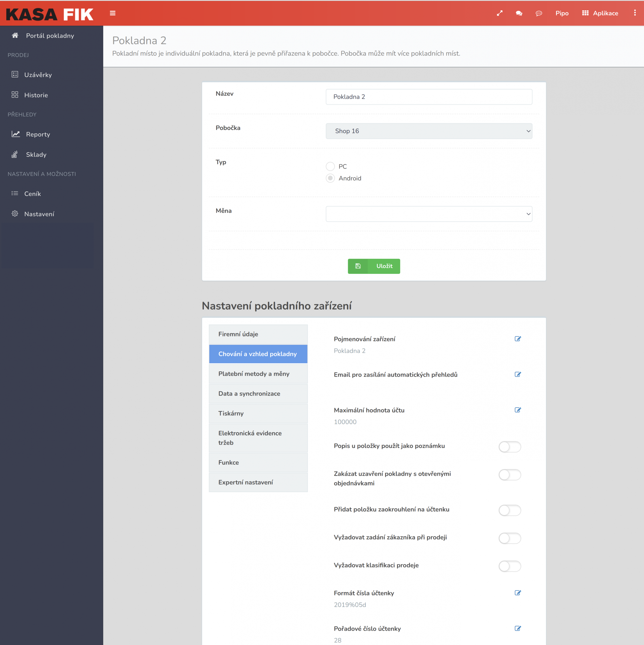Screen dimensions: 644x645
Task: Open the Pipo user menu
Action: (x=562, y=13)
